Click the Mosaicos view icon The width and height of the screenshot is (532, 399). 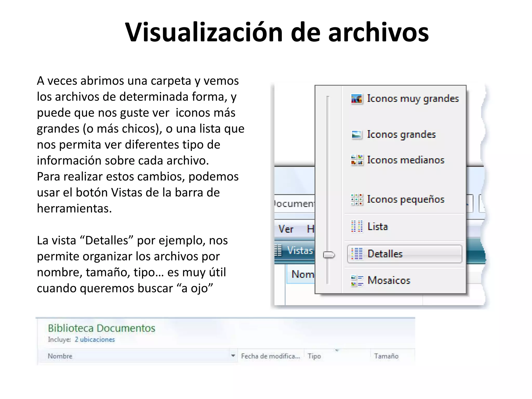click(357, 281)
